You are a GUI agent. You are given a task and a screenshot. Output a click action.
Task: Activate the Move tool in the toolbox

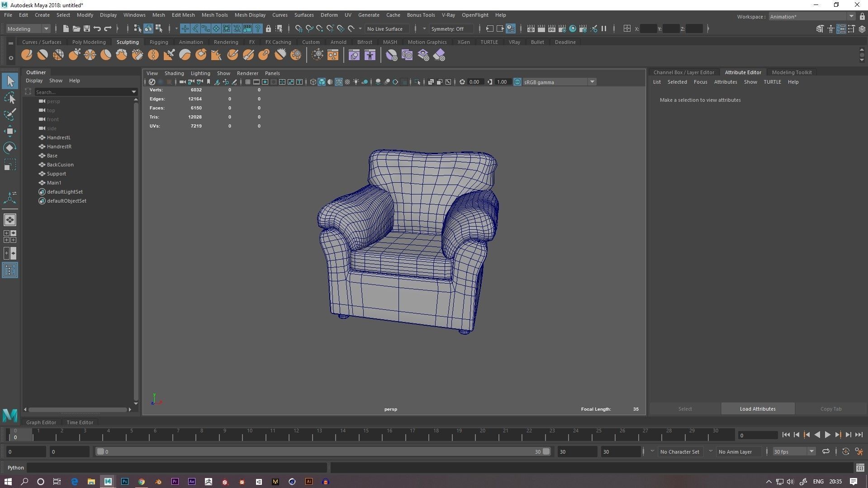click(x=10, y=131)
